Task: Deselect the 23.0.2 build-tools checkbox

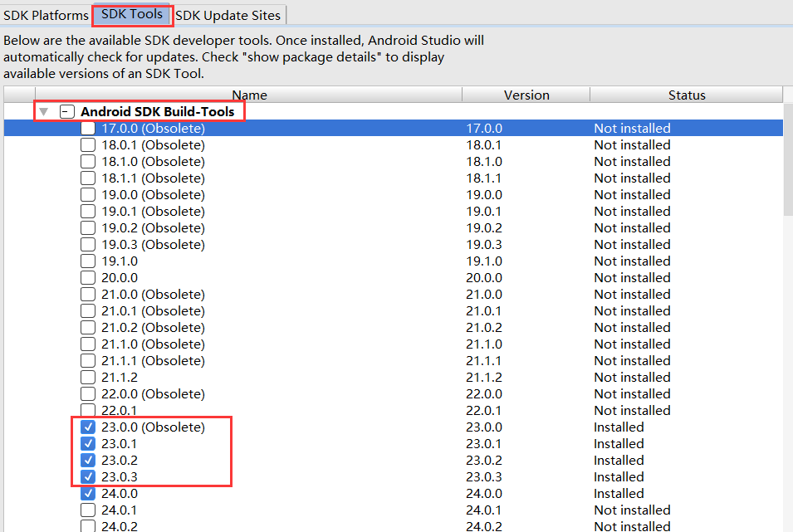Action: [88, 460]
